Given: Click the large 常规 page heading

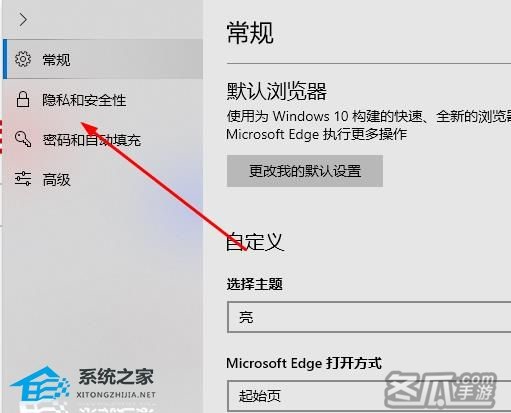Looking at the screenshot, I should point(250,32).
